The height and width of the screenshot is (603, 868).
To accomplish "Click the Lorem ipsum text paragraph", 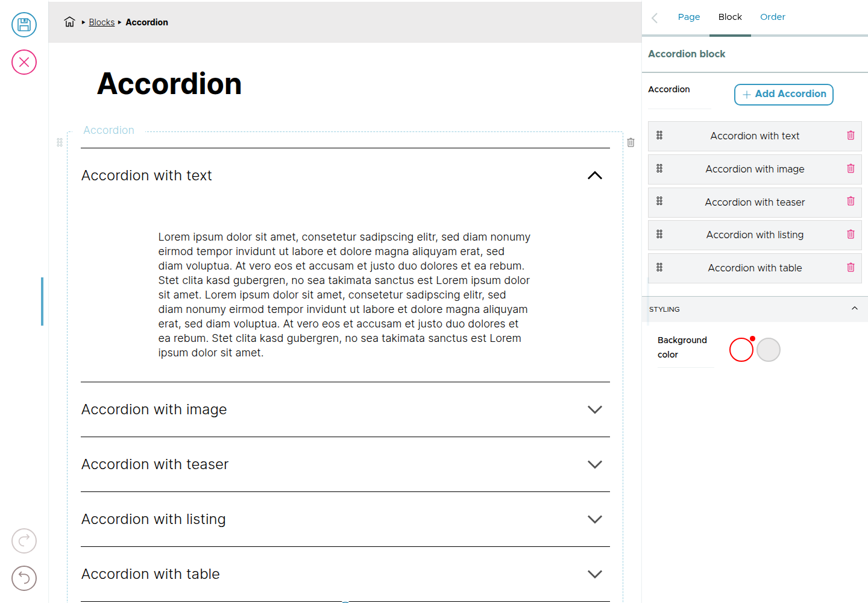I will tap(345, 295).
